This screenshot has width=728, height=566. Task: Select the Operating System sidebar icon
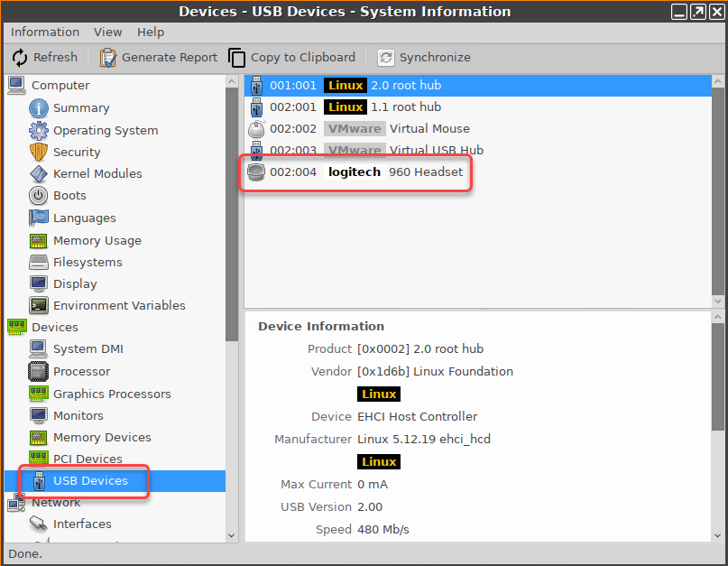(37, 130)
